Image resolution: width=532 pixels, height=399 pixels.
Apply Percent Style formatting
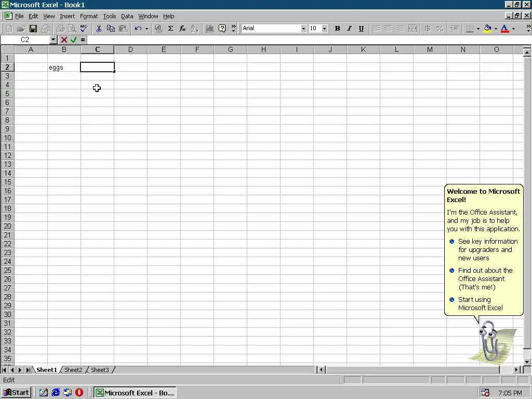440,29
